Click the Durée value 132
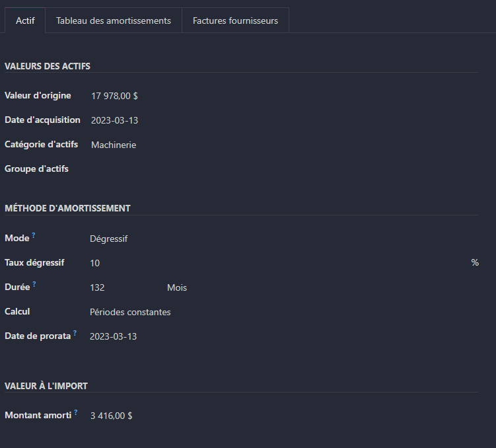Viewport: 496px width, 448px height. click(97, 287)
